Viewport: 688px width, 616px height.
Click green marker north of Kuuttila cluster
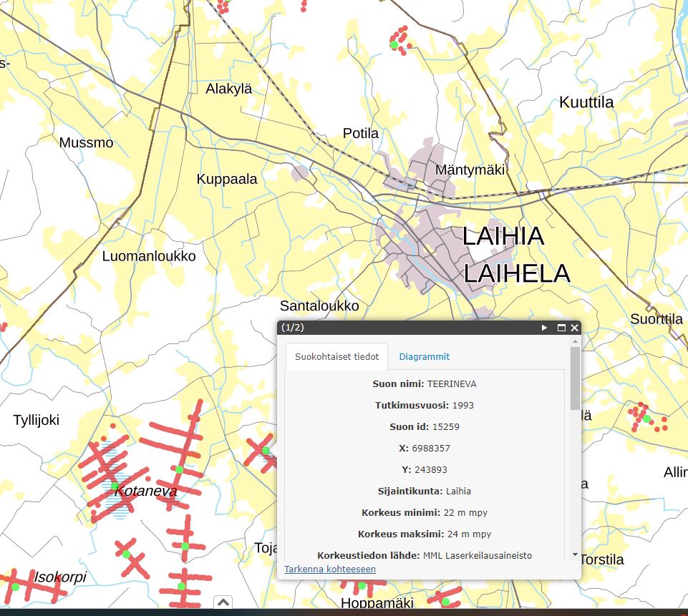click(x=394, y=45)
